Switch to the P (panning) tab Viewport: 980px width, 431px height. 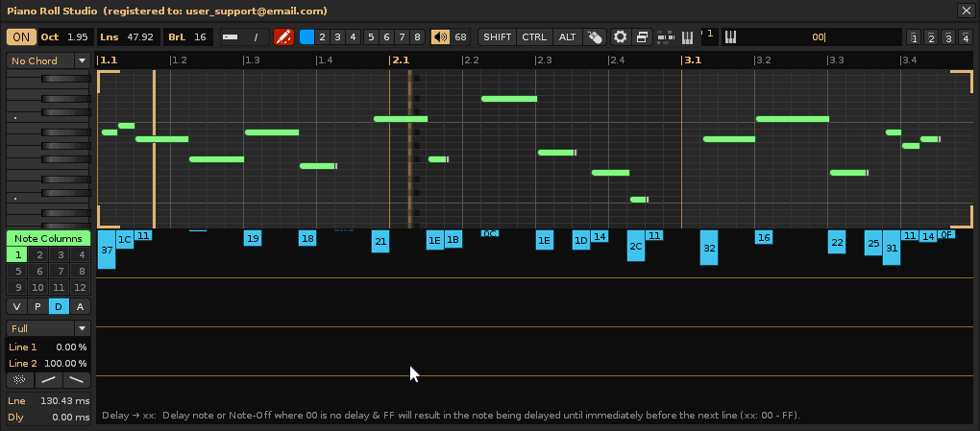pos(37,306)
